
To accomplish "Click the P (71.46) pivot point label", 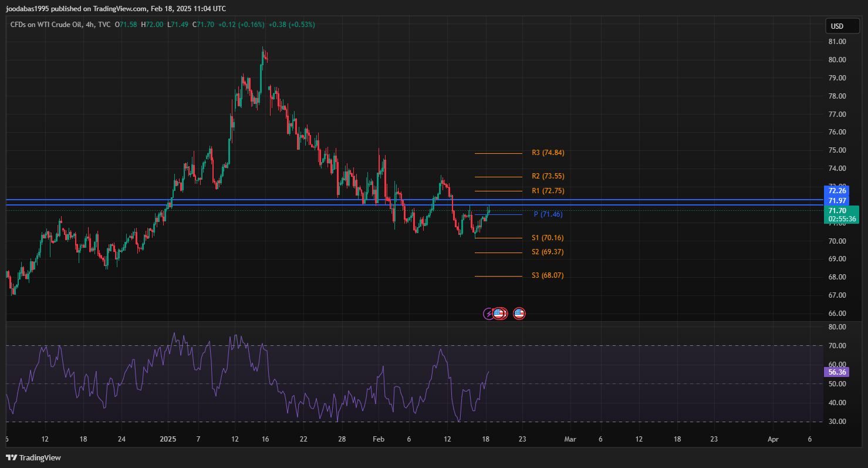I will click(x=548, y=214).
